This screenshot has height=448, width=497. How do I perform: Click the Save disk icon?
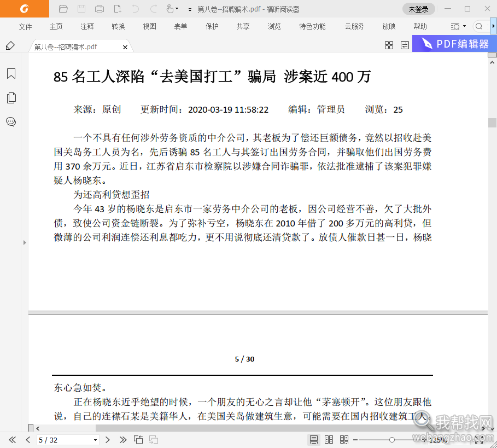(x=81, y=9)
